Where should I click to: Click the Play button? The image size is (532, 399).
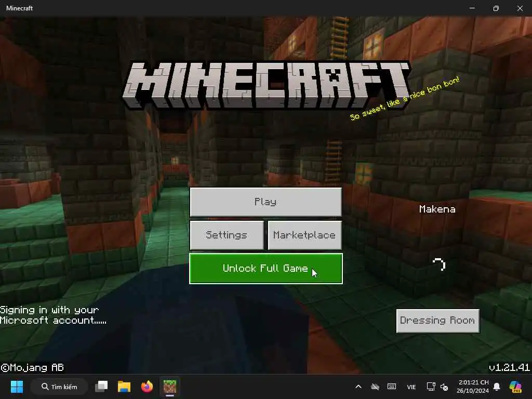(x=265, y=202)
